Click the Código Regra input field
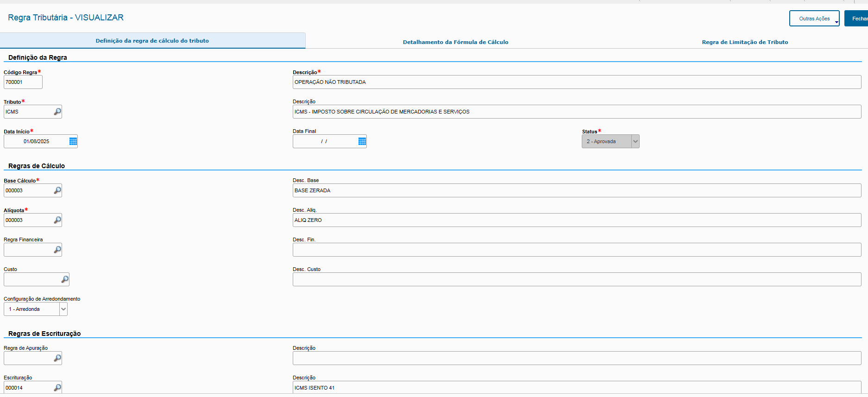The image size is (868, 397). pos(23,82)
